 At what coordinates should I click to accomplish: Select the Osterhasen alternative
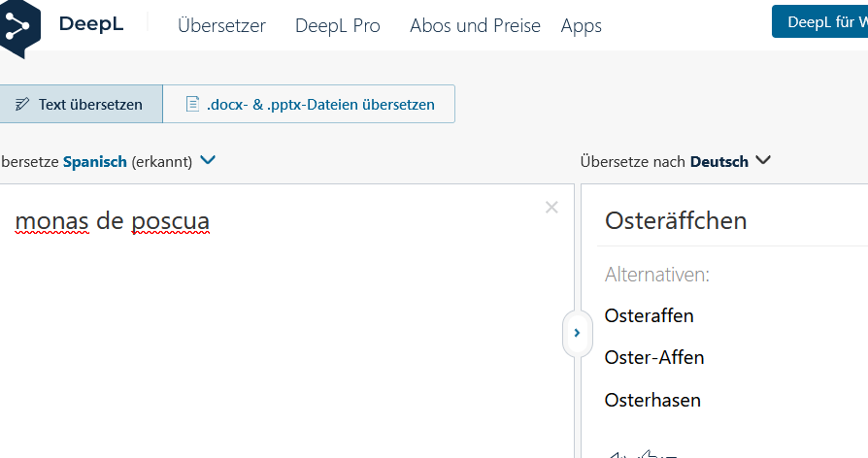[x=651, y=400]
